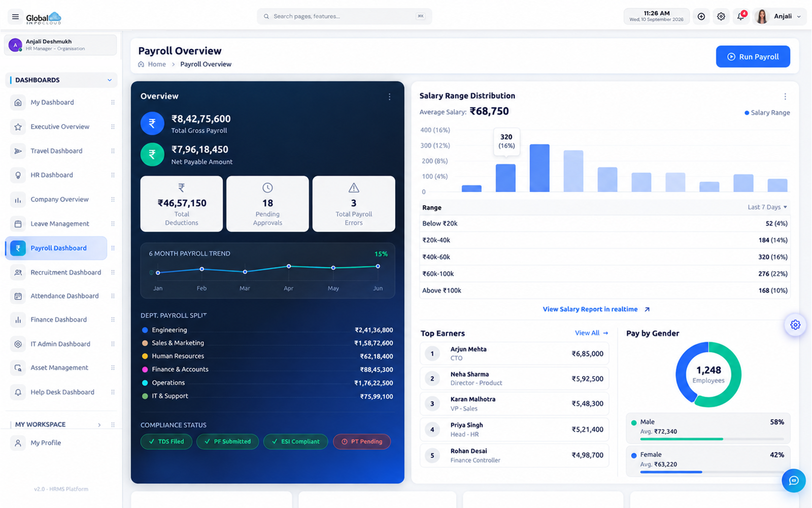Open the Last 7 Days dropdown

click(767, 207)
